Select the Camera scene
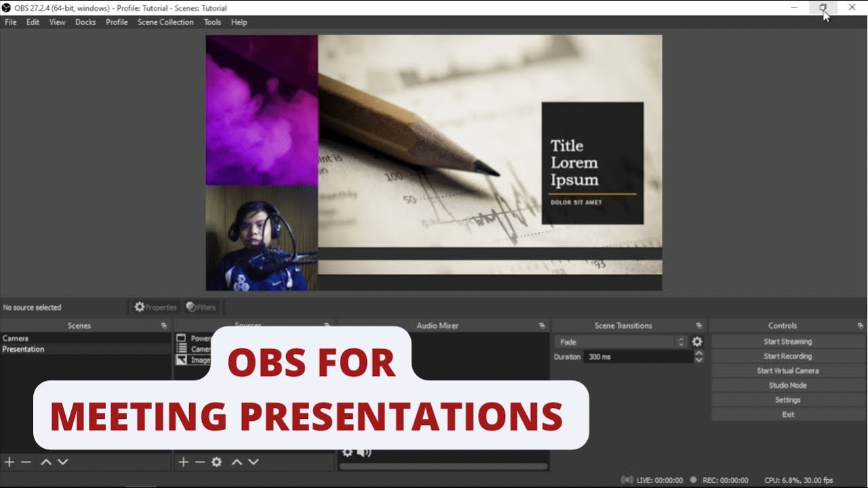This screenshot has width=868, height=488. [85, 338]
